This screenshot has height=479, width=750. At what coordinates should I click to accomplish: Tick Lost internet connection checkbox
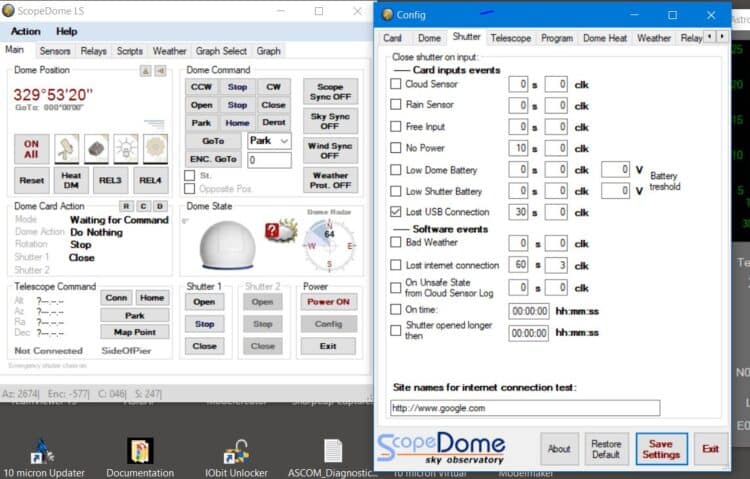[x=396, y=265]
